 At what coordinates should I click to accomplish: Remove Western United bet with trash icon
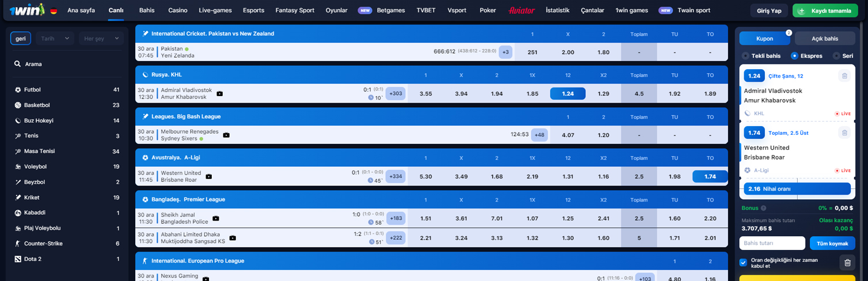[x=844, y=133]
